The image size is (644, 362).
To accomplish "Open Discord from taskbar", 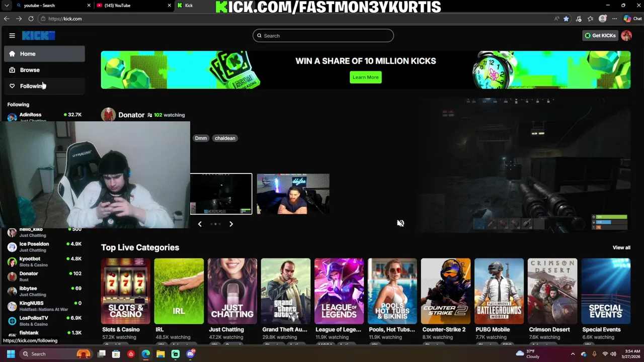I will point(190,354).
